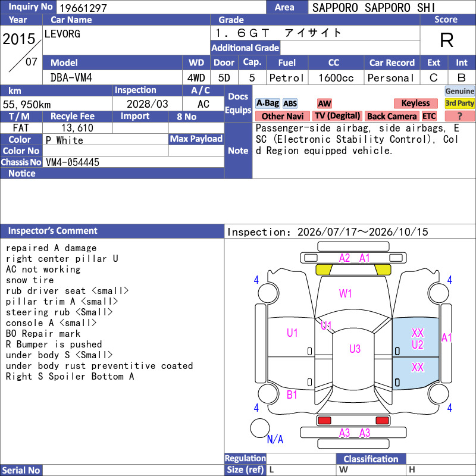Click the Additional Grade label
Viewport: 476px width, 476px height.
point(245,48)
